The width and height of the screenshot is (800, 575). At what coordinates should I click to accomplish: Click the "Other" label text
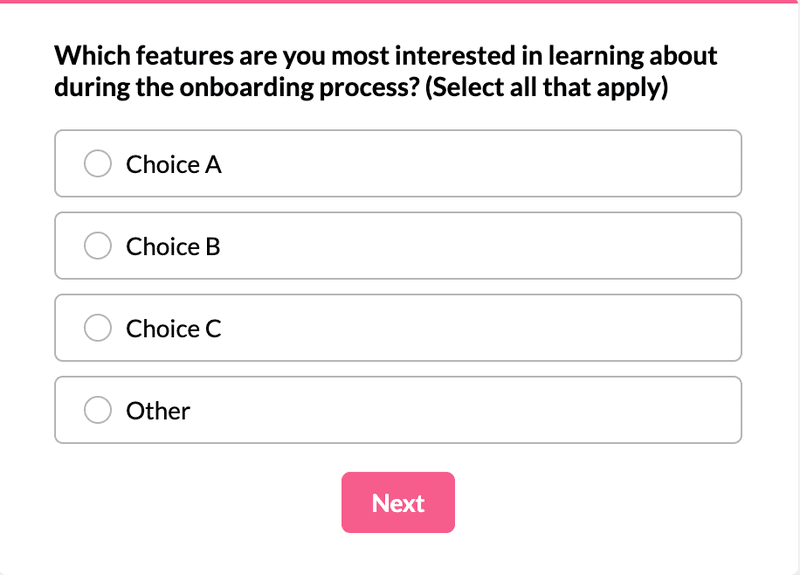tap(157, 410)
